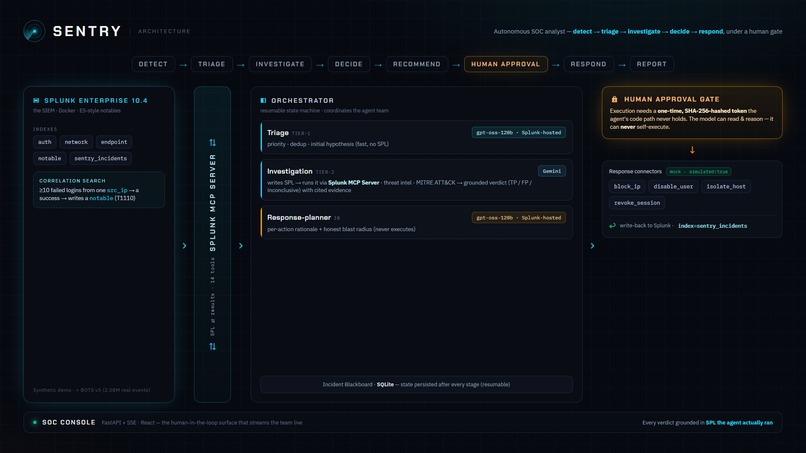Click the lock icon on Human Approval Gate
Viewport: 806px width, 453px height.
click(614, 99)
